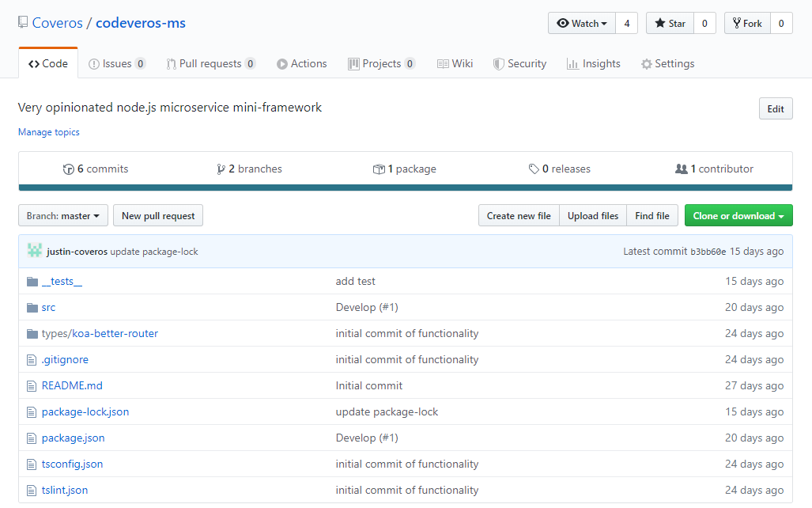Switch to the Issues tab
Image resolution: width=812 pixels, height=508 pixels.
tap(117, 64)
